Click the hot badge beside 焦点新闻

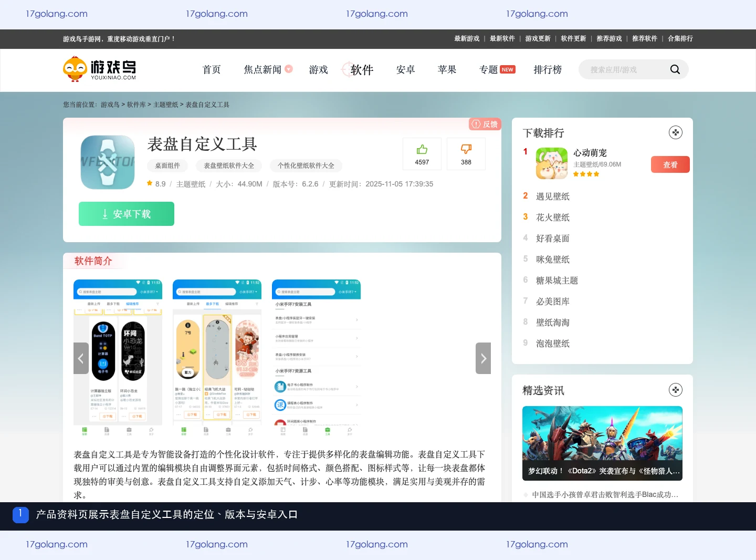pyautogui.click(x=289, y=69)
